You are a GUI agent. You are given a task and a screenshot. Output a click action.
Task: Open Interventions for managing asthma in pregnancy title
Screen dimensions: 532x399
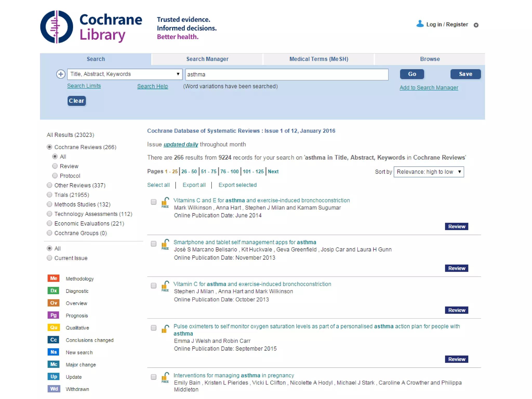click(234, 375)
